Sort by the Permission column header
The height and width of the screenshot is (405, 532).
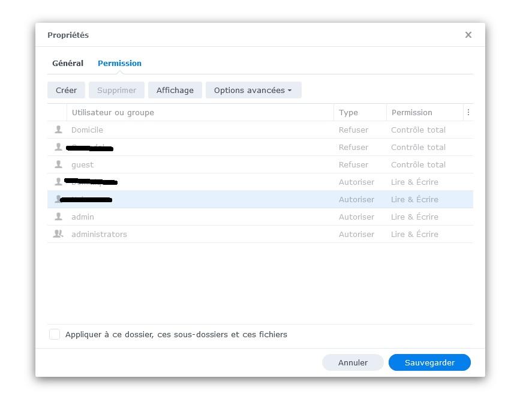pos(425,112)
